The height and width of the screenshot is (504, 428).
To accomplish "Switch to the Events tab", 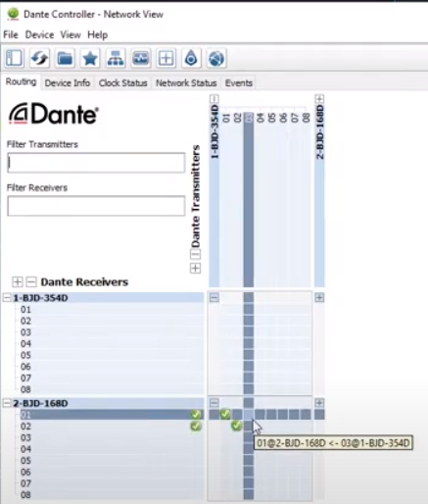I will point(239,83).
